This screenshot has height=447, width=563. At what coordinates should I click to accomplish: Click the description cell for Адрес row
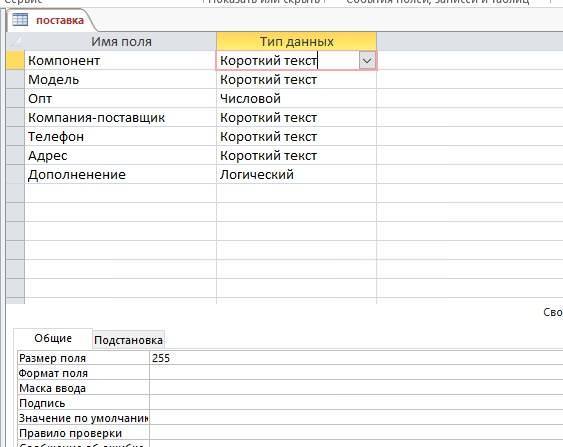tap(470, 156)
